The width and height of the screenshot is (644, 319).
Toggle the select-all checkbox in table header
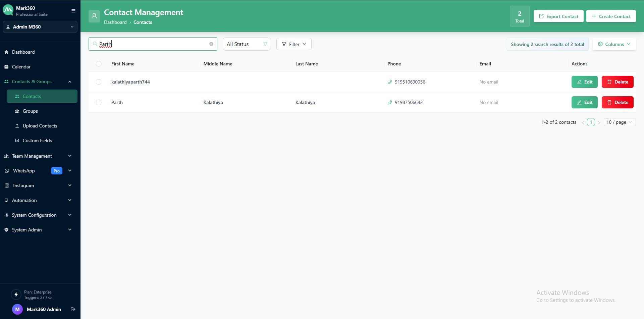99,64
